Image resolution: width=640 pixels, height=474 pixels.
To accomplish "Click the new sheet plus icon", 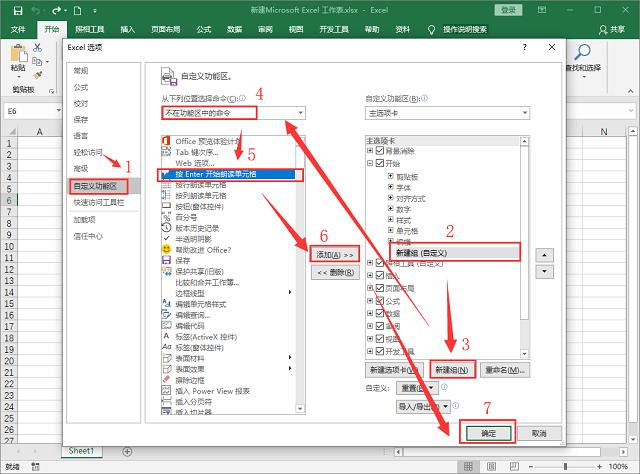I will 127,452.
